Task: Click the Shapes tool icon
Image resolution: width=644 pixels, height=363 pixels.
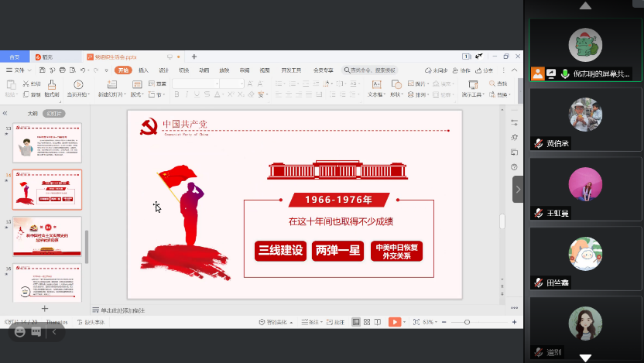Action: click(x=396, y=84)
